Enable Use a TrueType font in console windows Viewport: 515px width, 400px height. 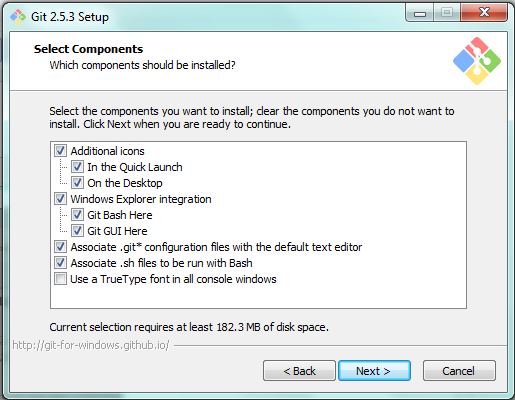pyautogui.click(x=60, y=279)
